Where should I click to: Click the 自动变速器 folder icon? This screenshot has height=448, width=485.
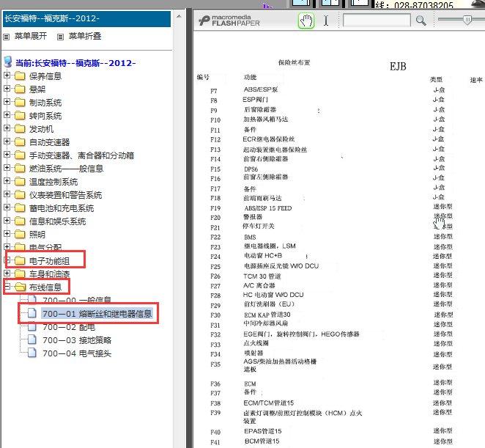(x=20, y=142)
